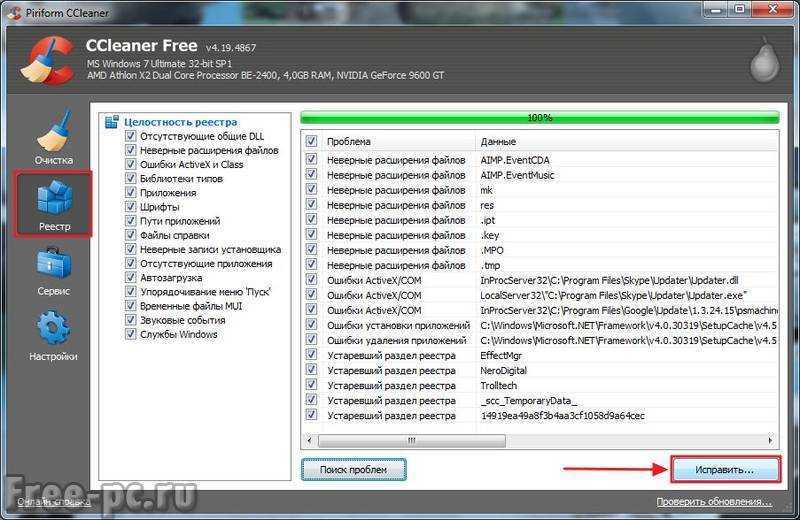Toggle the Ошибки ActiveX и Class checkbox
Viewport: 800px width, 520px height.
coord(131,164)
